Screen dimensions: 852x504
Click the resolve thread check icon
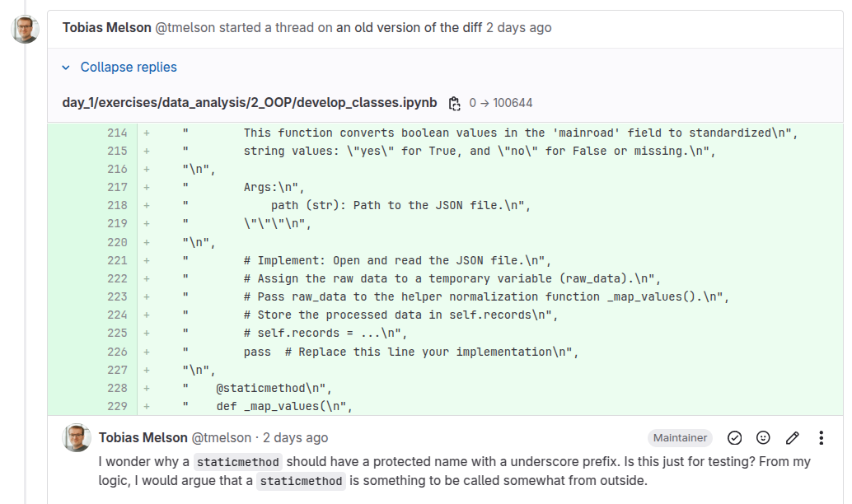[x=735, y=438]
